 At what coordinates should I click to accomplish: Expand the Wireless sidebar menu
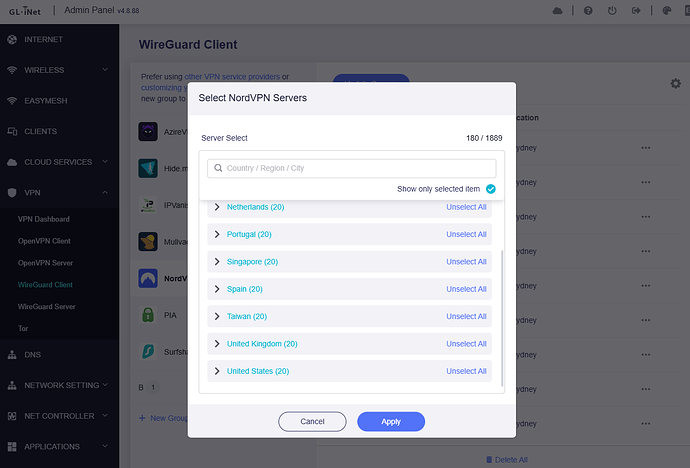[x=104, y=71]
